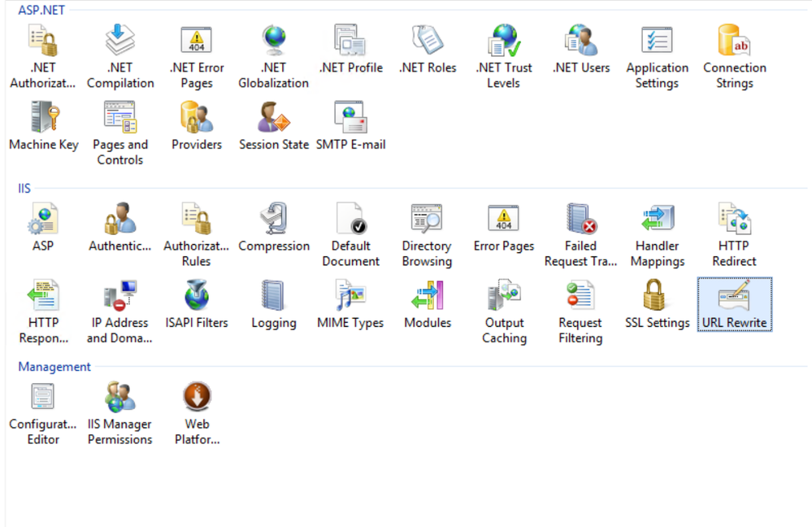
Task: Open Output Caching
Action: (x=504, y=312)
